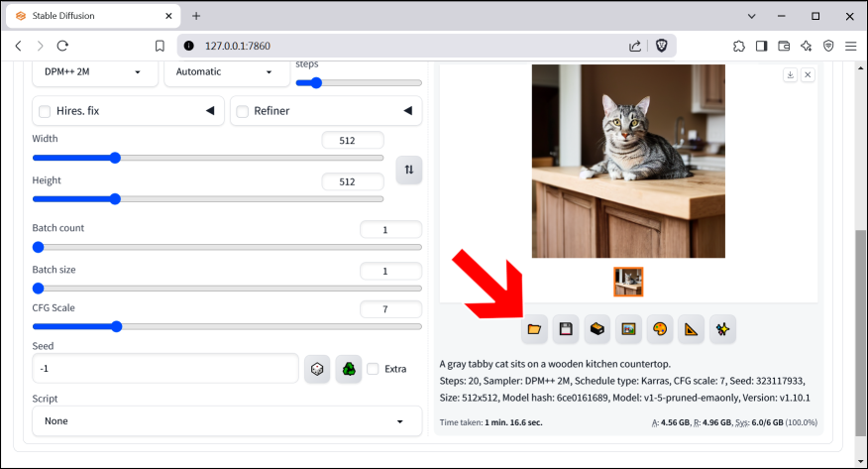The height and width of the screenshot is (469, 868).
Task: Click the green recycle reuse seed icon
Action: (349, 369)
